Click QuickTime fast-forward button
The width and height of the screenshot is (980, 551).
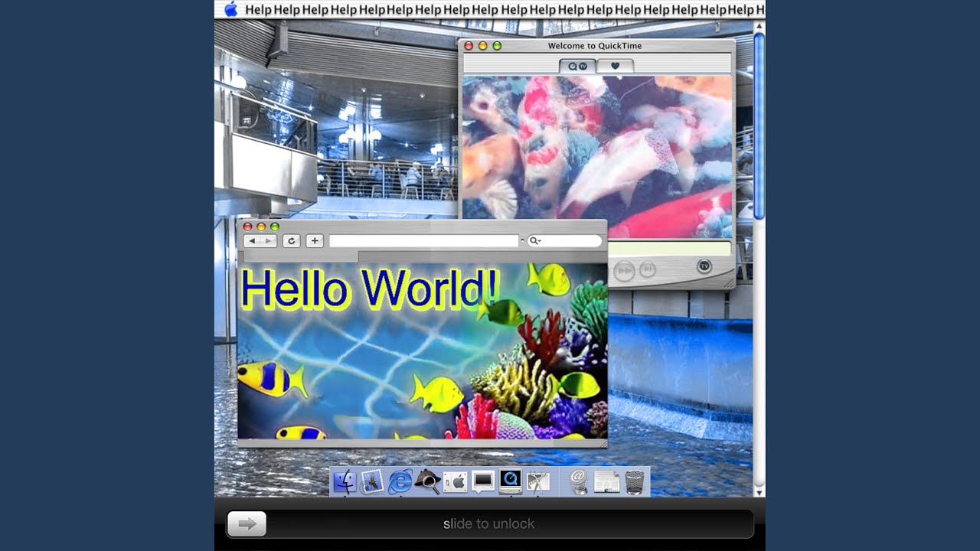tap(625, 270)
